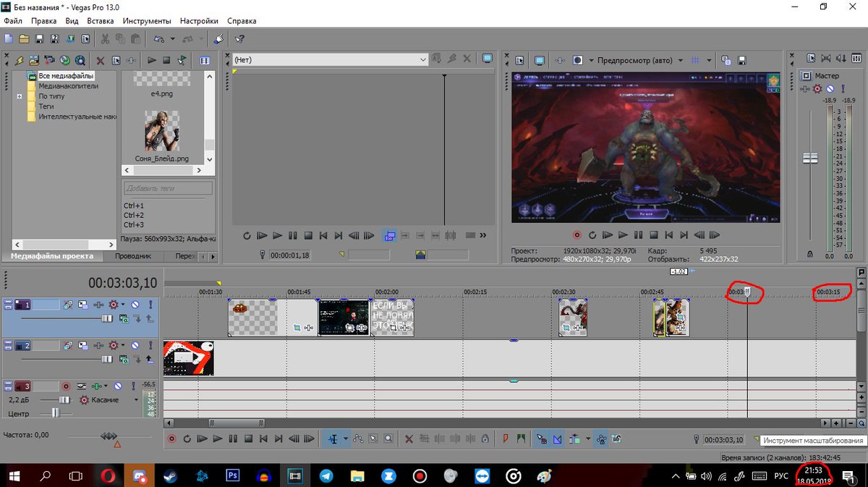Open Normal Edit tool dropdown arrow
Viewport: 868px width, 487px height.
coord(346,439)
